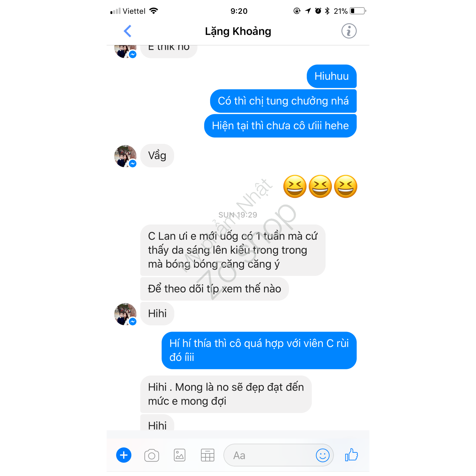
Task: Open the grid table icon
Action: (208, 455)
